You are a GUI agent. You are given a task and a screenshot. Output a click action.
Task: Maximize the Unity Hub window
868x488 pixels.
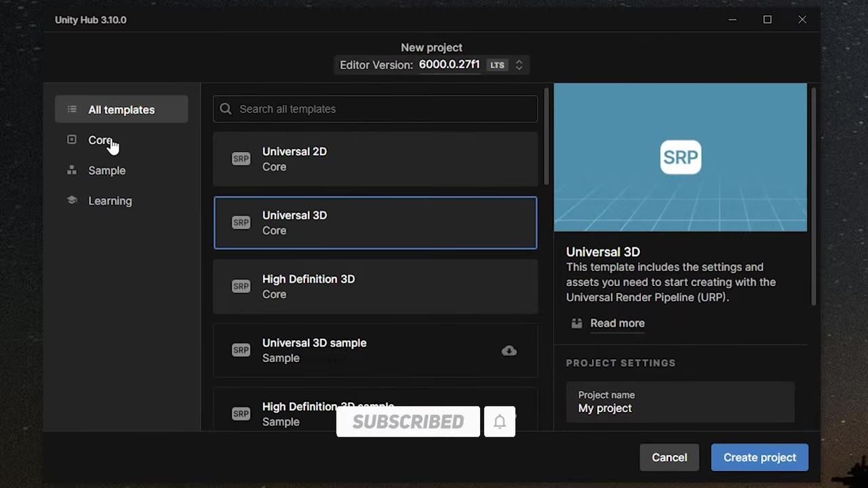pos(767,20)
